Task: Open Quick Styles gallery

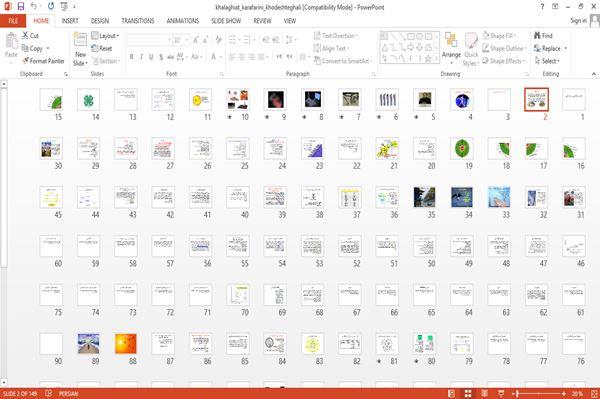Action: point(471,49)
